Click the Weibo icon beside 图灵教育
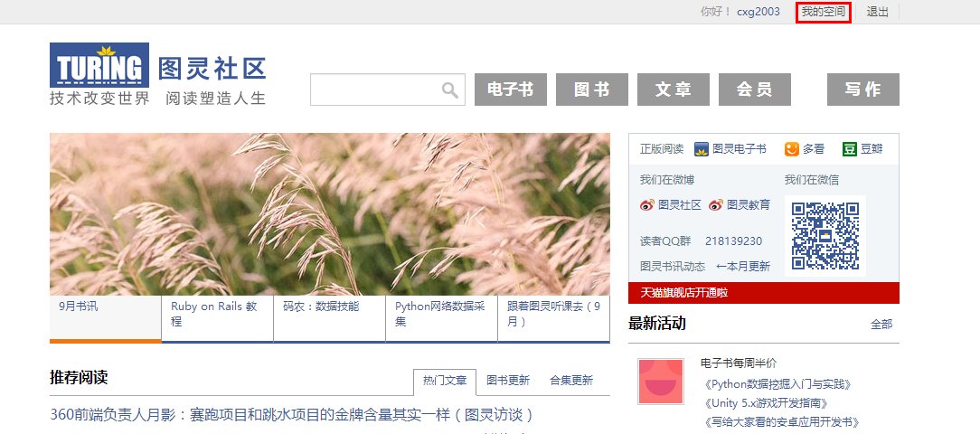The width and height of the screenshot is (980, 434). (716, 205)
